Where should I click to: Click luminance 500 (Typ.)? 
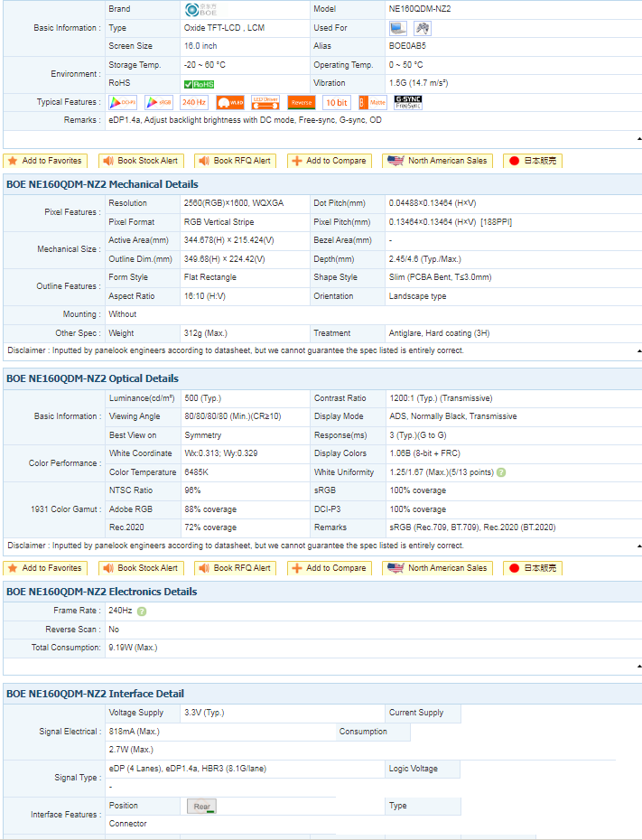203,398
